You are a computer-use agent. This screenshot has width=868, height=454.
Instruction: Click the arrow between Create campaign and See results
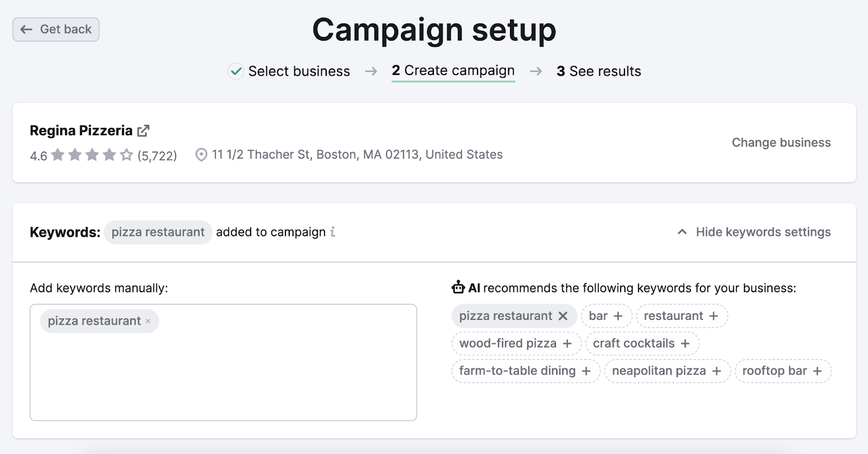click(537, 71)
